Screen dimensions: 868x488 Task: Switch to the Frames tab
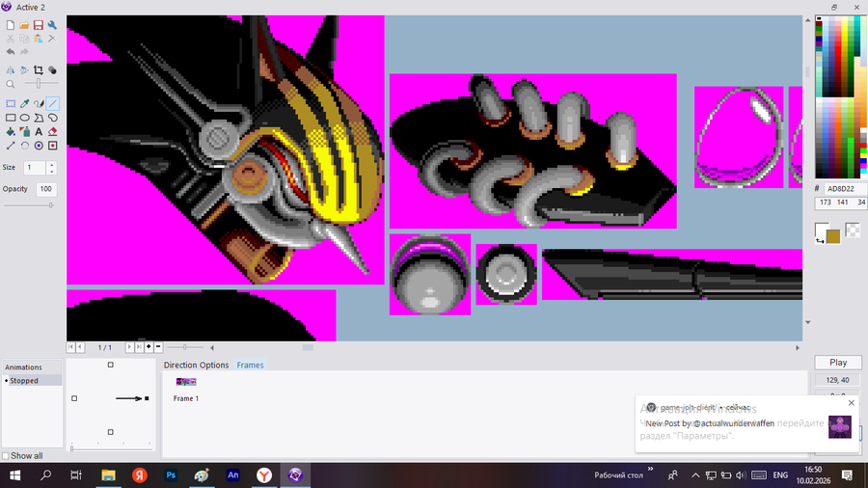click(250, 366)
